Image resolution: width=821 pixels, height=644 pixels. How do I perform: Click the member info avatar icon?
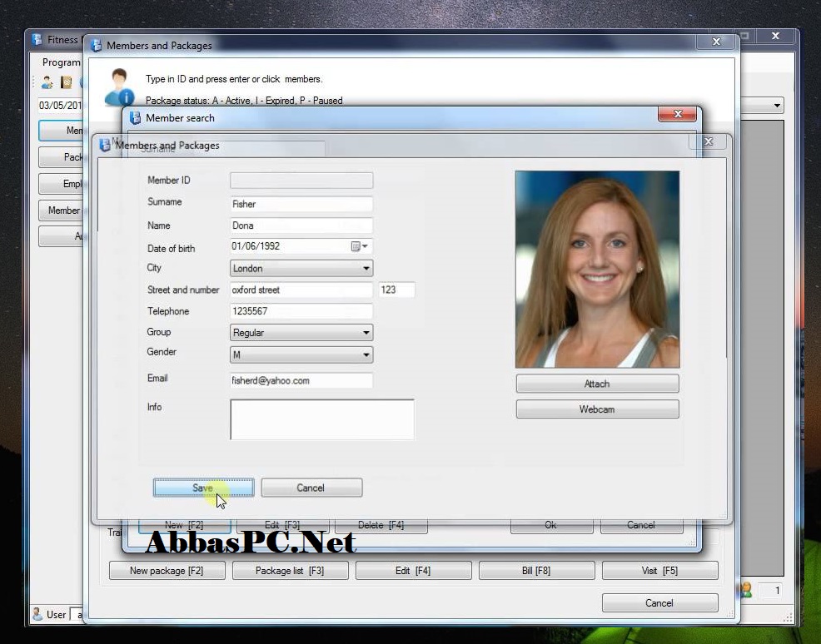(119, 87)
